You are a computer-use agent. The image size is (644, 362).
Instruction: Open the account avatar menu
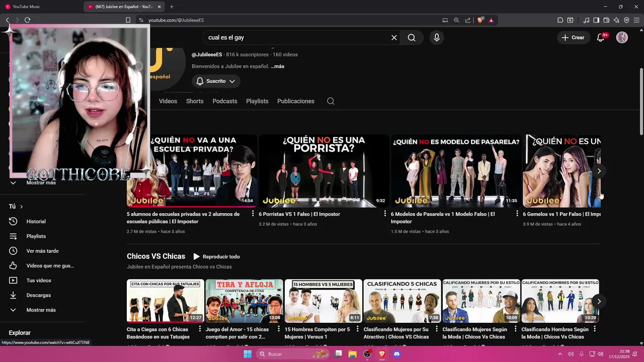[x=622, y=38]
